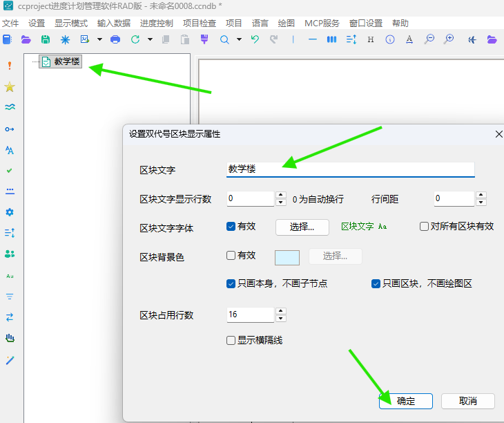504x423 pixels.
Task: Click 选择... button for 区块文字字体
Action: coord(302,227)
